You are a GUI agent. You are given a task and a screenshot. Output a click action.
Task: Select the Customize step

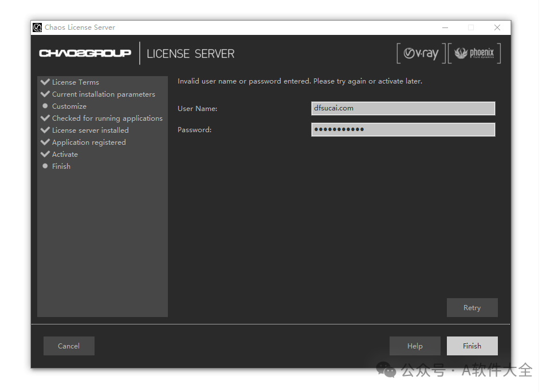click(x=69, y=106)
